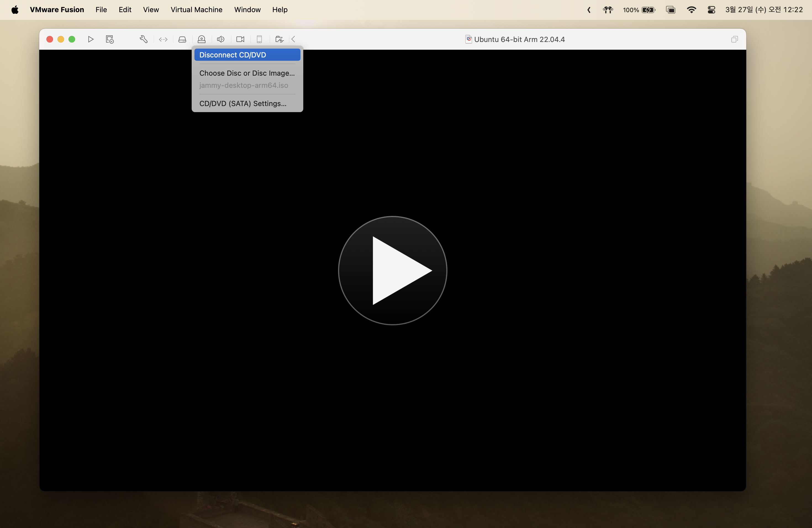This screenshot has width=812, height=528.
Task: Open the Snapshots manager icon
Action: coord(110,39)
